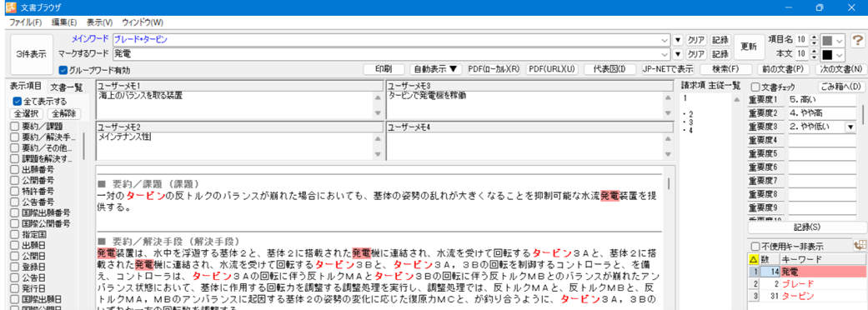Click black triangle beside マークするワード field
The image size is (868, 310).
click(678, 54)
